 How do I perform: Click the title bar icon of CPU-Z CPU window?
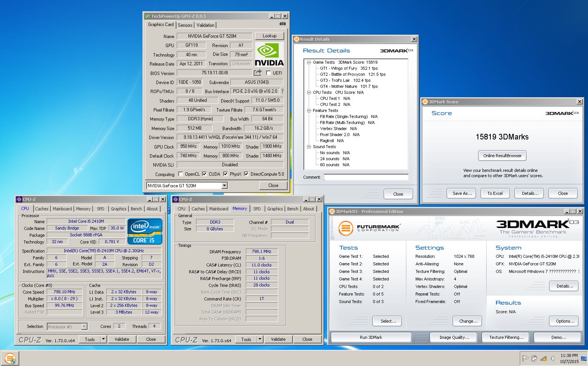coord(19,199)
